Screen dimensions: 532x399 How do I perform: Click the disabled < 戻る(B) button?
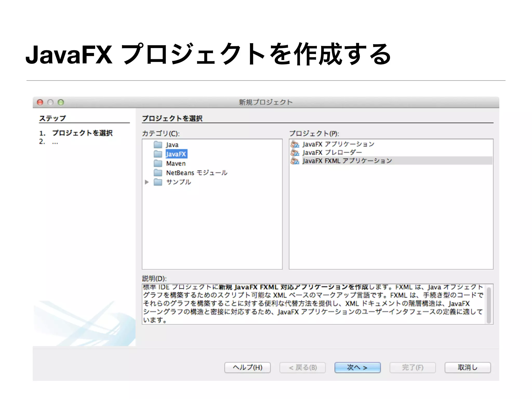click(x=303, y=367)
